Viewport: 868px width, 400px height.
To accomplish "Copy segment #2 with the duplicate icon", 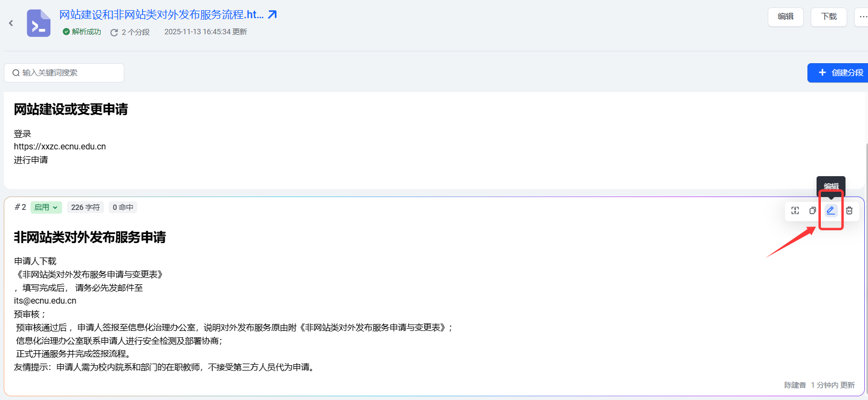I will click(x=813, y=210).
